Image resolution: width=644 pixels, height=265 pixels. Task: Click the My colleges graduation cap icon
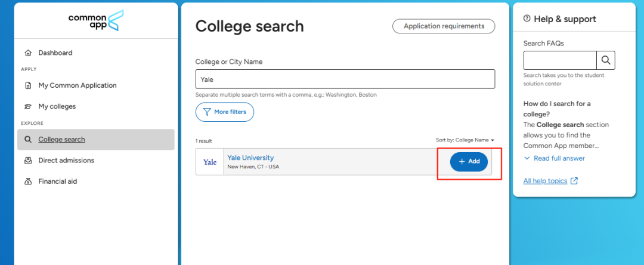tap(28, 106)
